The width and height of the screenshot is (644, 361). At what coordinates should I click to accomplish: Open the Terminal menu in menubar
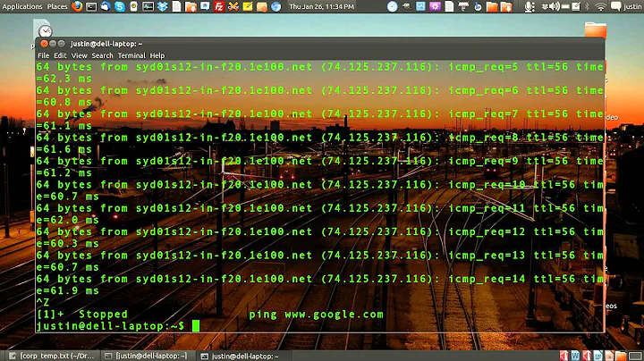[x=131, y=55]
